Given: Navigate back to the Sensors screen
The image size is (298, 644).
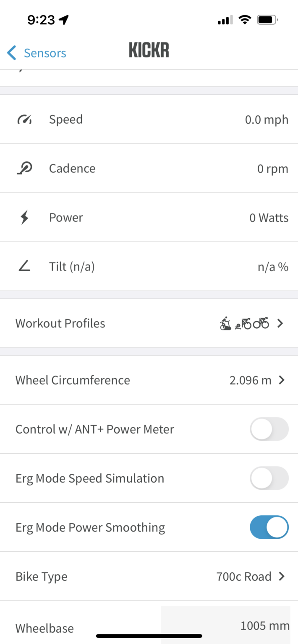Looking at the screenshot, I should click(x=36, y=53).
